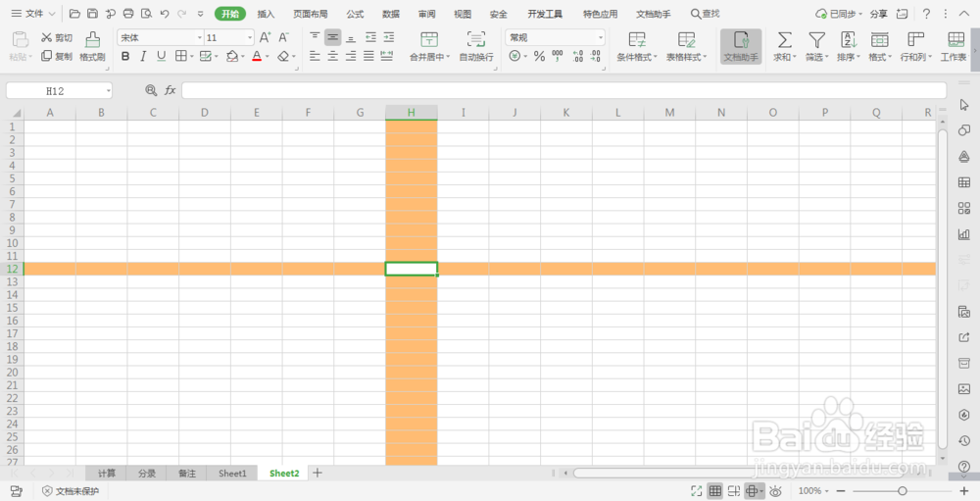The height and width of the screenshot is (501, 980).
Task: Click the Save icon
Action: 92,14
